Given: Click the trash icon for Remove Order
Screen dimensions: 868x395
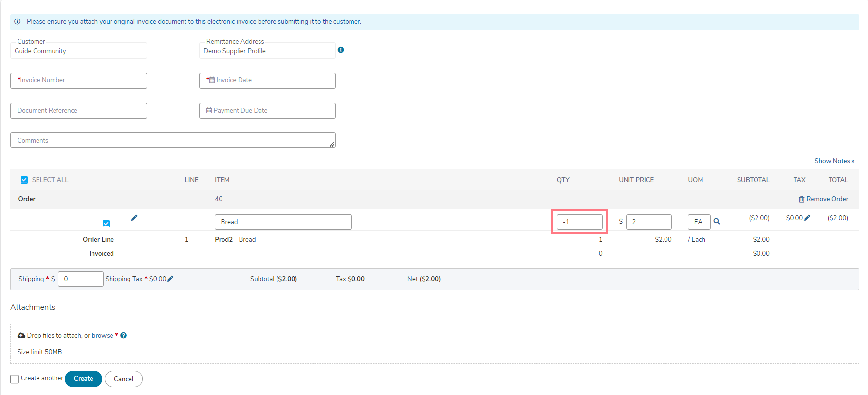Looking at the screenshot, I should click(x=801, y=199).
